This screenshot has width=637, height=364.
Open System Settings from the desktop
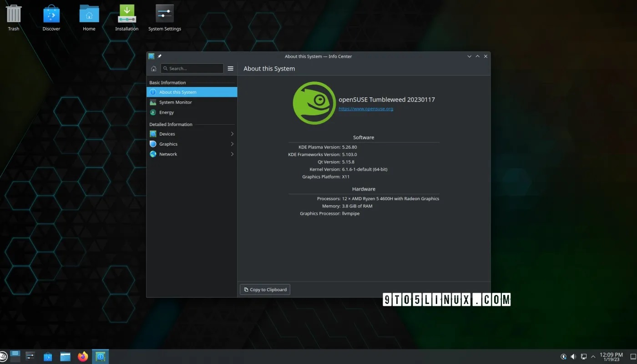(164, 14)
